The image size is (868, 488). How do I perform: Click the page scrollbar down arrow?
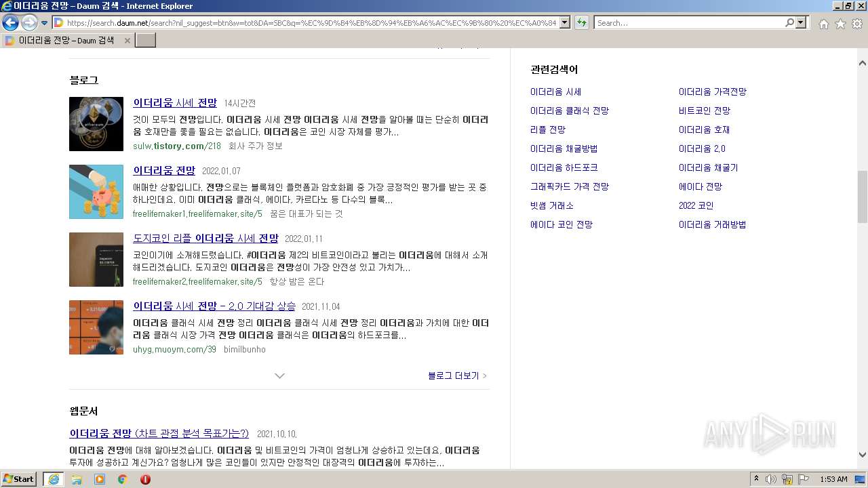[863, 455]
